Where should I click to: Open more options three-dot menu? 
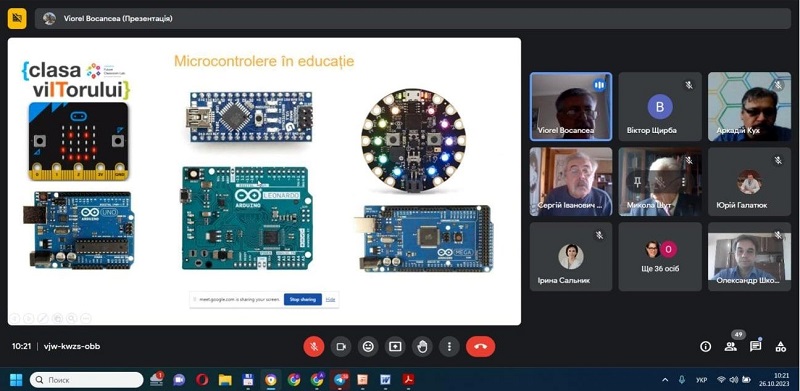(x=449, y=347)
